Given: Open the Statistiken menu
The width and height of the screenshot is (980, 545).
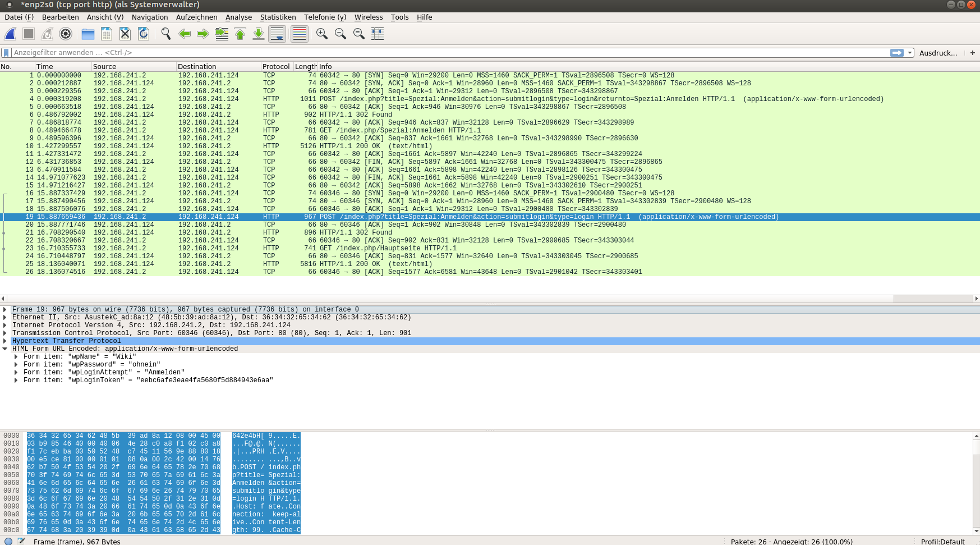Looking at the screenshot, I should point(278,17).
